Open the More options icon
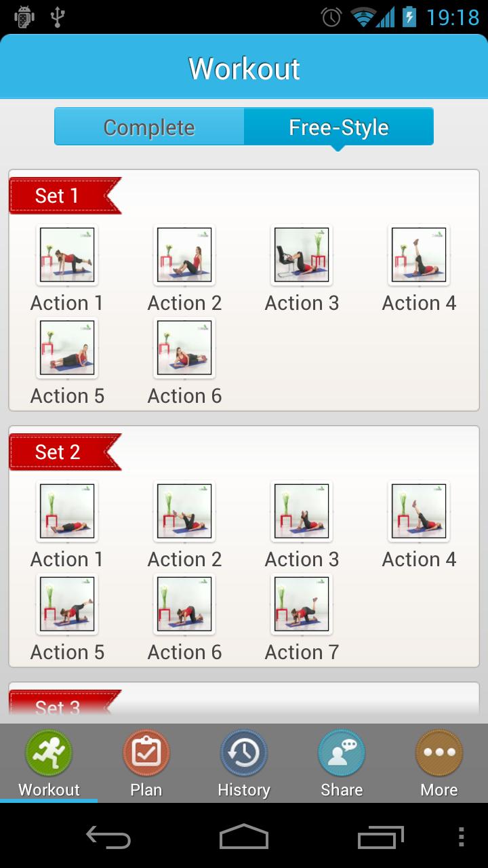 tap(439, 753)
